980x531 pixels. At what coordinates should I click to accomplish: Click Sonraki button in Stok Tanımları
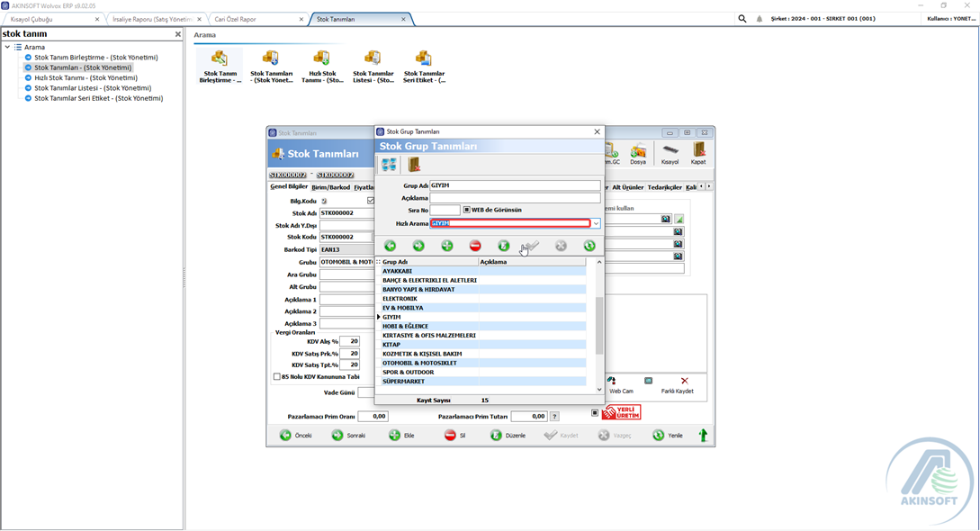tap(349, 436)
